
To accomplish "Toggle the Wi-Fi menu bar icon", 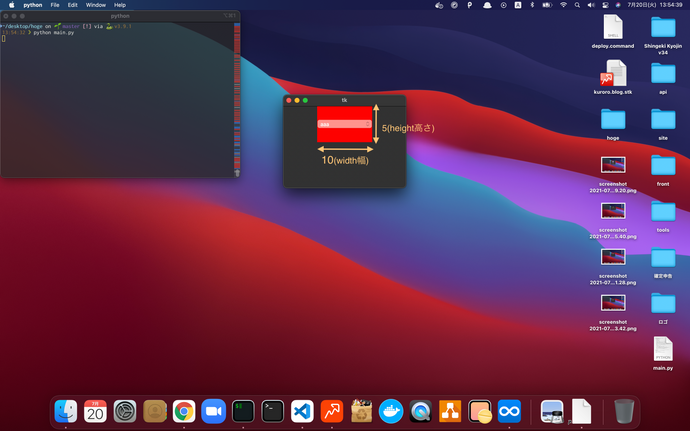I will pyautogui.click(x=563, y=5).
